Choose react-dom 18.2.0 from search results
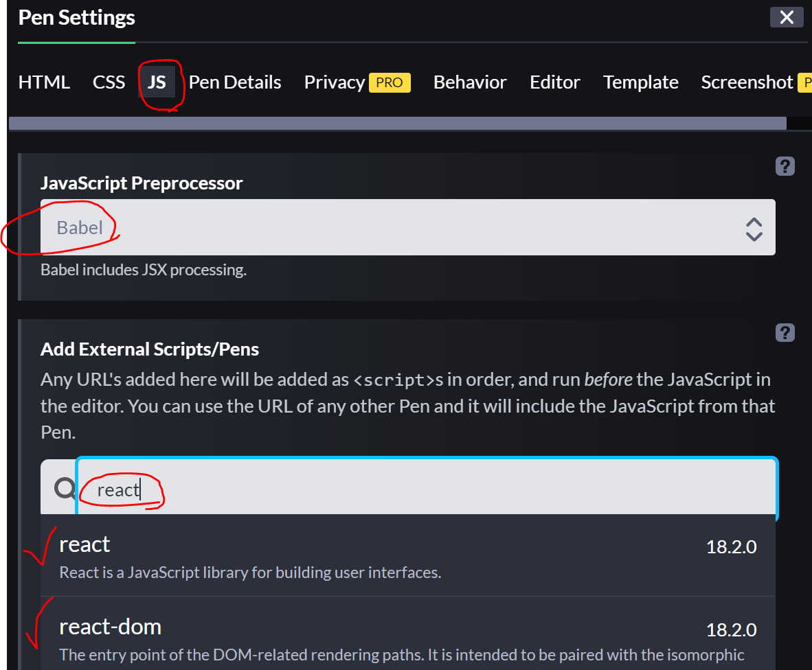The image size is (812, 670). (407, 634)
